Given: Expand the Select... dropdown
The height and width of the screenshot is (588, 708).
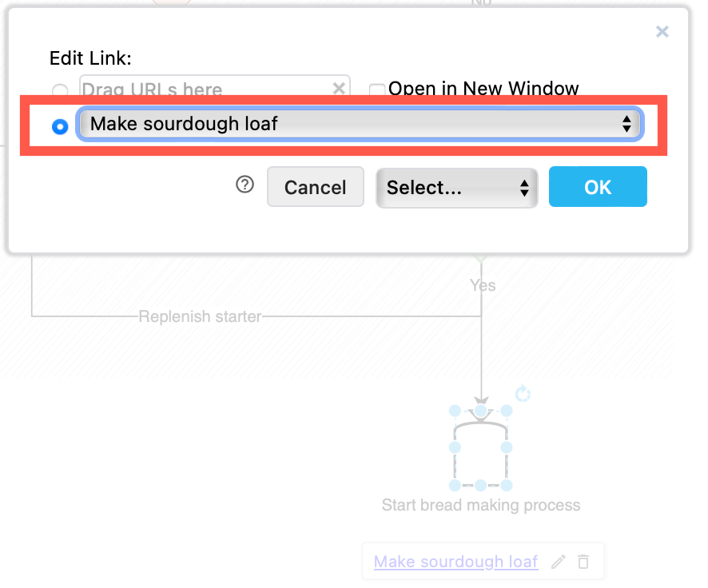Looking at the screenshot, I should click(456, 186).
